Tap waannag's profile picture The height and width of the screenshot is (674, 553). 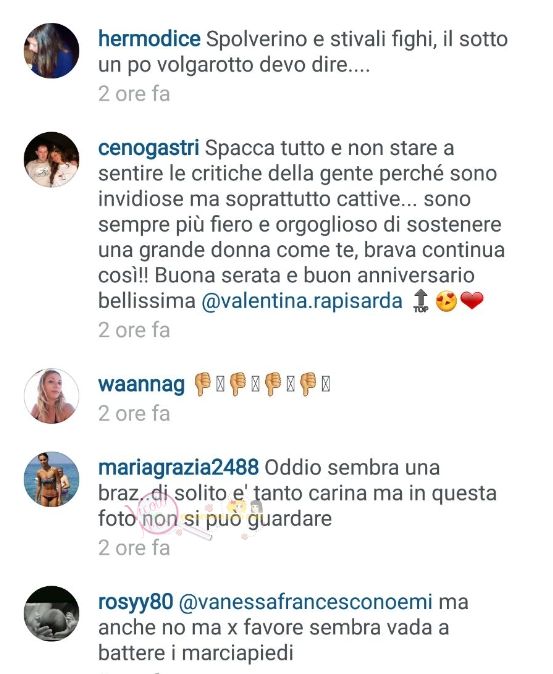52,396
